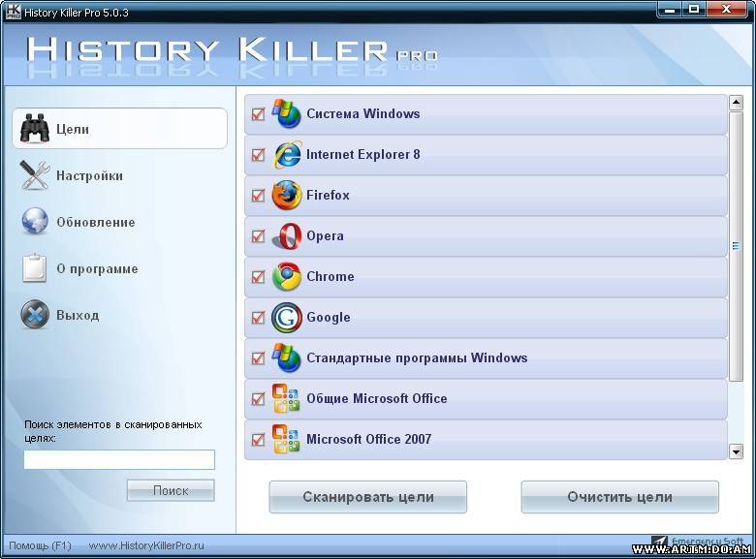Toggle the Firefox checkbox
Screen dimensions: 756x559
[x=259, y=196]
